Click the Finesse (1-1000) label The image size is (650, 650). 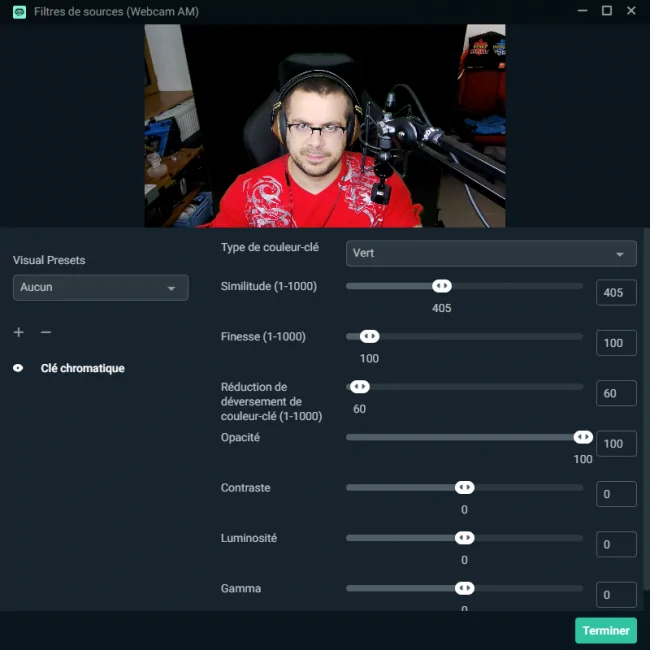pos(263,337)
